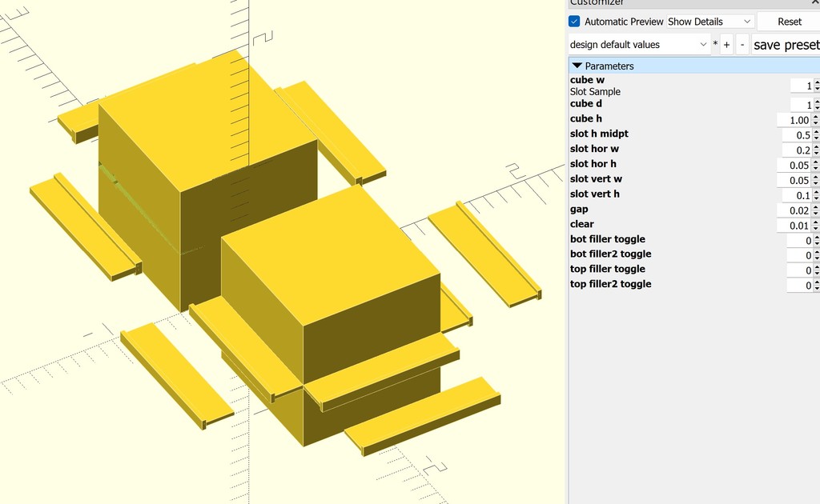Click the Customizer panel close X
This screenshot has width=820, height=504.
click(814, 3)
